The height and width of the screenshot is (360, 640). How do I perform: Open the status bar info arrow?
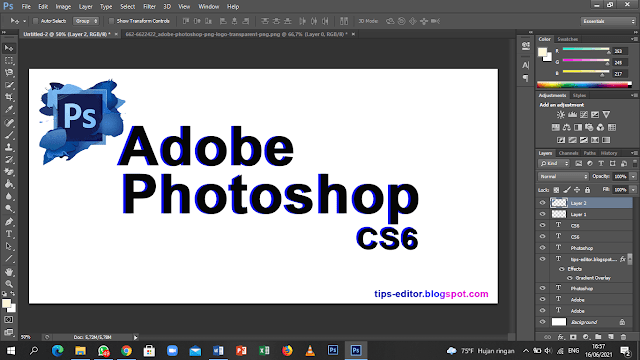click(x=136, y=337)
